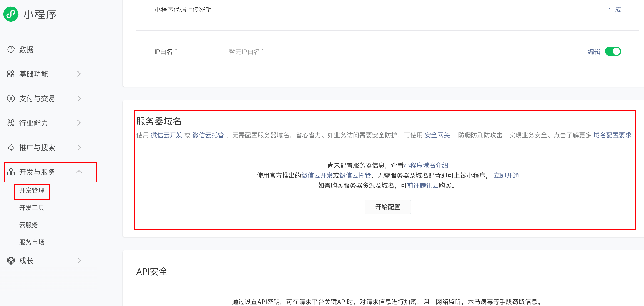
Task: Expand the 基础功能 chevron arrow
Action: click(x=79, y=74)
